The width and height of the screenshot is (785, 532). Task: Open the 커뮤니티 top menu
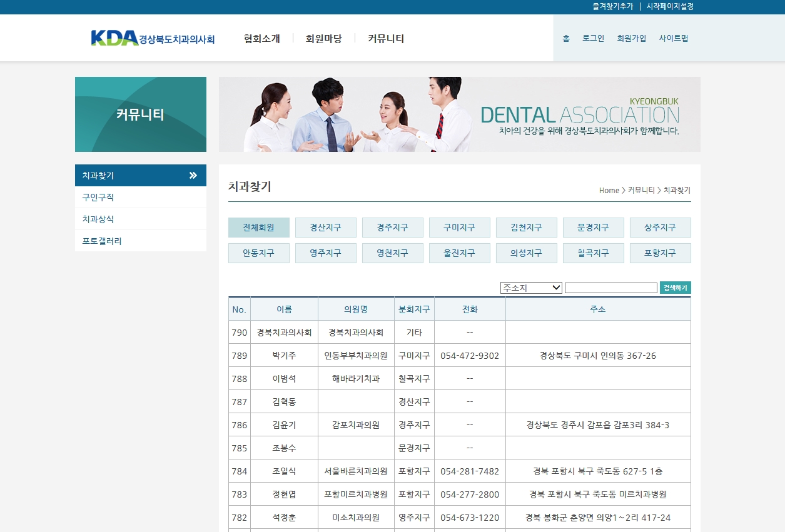(x=386, y=39)
